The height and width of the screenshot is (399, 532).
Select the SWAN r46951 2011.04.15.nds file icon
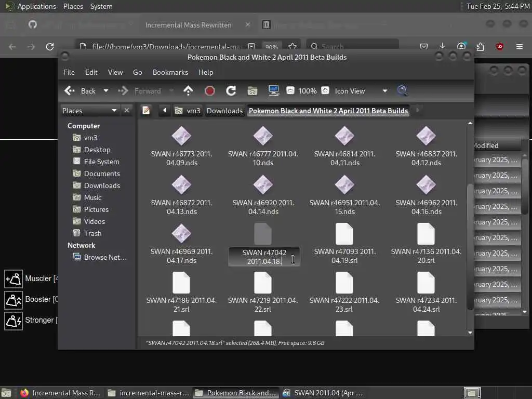[x=344, y=185]
